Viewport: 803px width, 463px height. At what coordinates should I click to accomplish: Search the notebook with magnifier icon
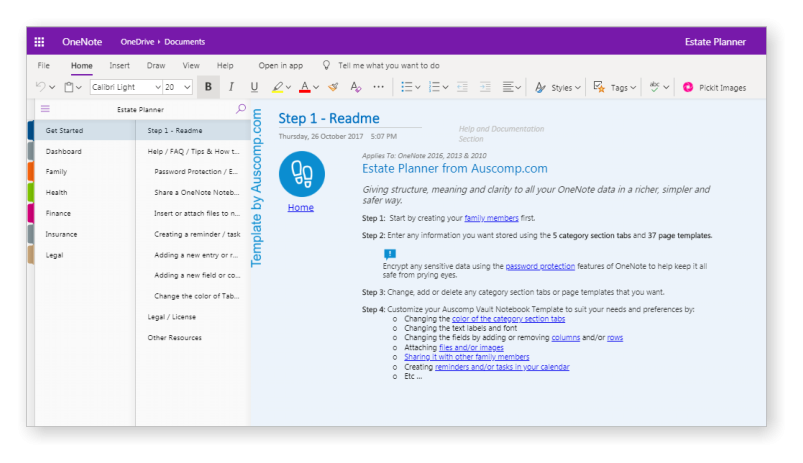tap(241, 109)
